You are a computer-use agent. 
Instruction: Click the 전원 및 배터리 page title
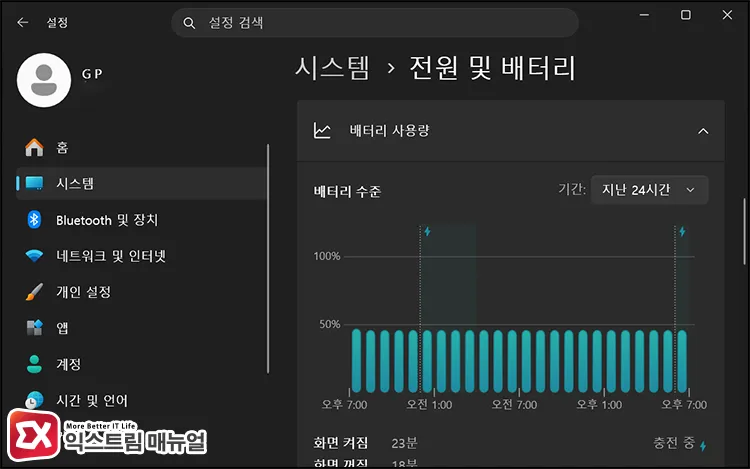click(493, 67)
